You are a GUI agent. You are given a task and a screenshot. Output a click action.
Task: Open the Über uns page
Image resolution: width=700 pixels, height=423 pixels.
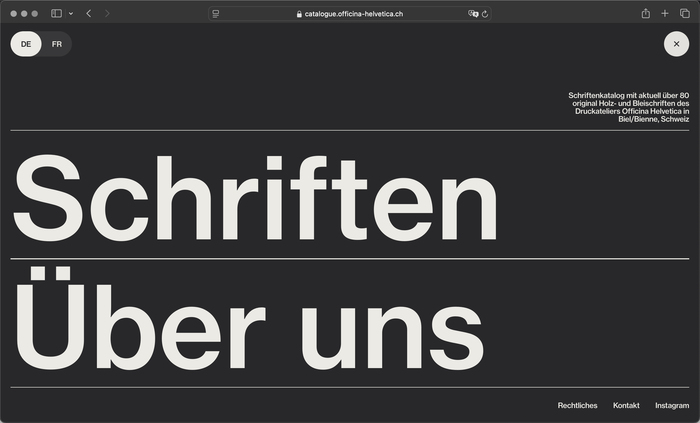tap(248, 324)
